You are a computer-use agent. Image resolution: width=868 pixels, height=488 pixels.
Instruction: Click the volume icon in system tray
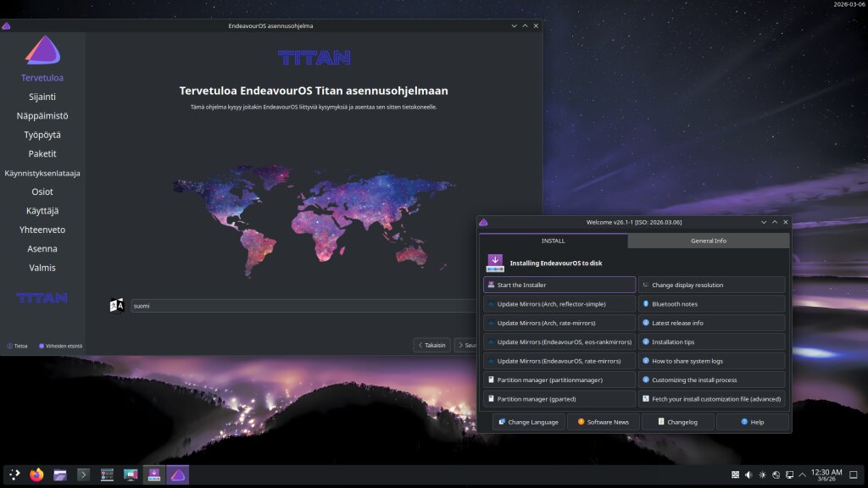click(x=748, y=474)
